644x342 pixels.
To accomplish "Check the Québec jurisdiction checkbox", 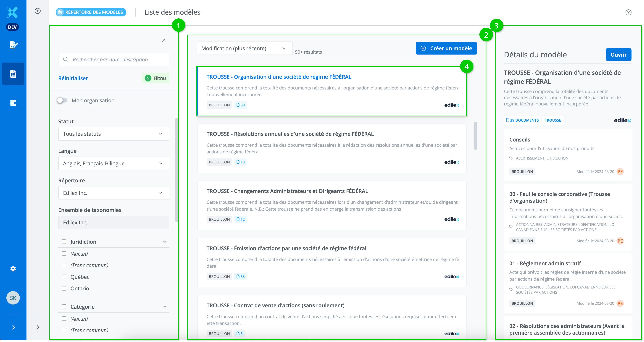I will [x=64, y=277].
